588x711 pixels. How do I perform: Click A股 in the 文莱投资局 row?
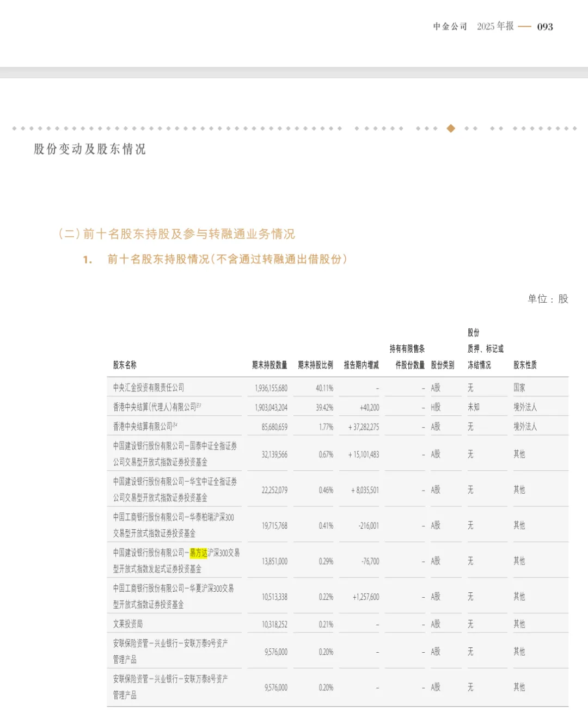click(436, 624)
